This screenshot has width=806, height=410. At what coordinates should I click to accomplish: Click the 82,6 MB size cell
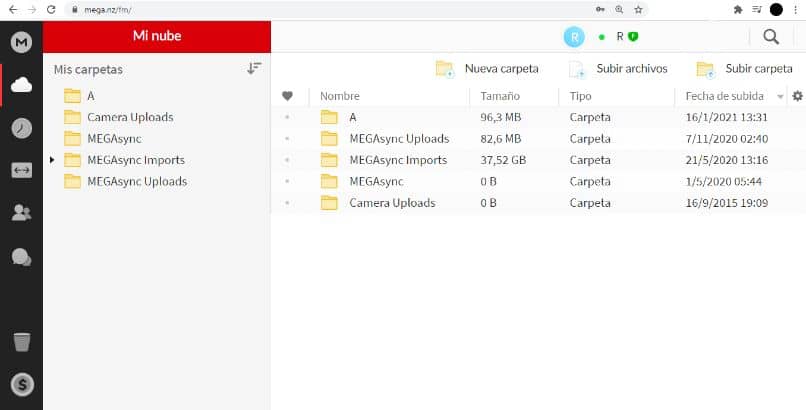click(501, 139)
